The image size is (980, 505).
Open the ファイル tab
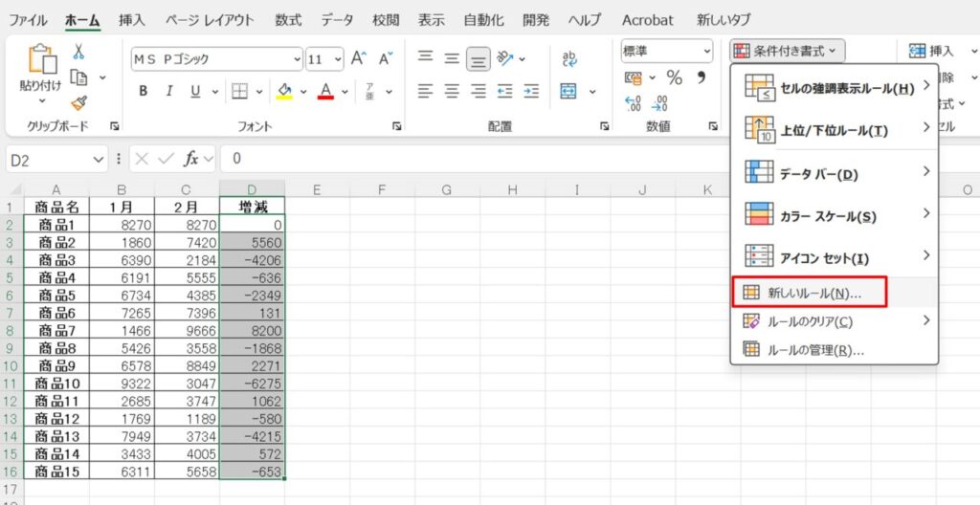tap(28, 20)
